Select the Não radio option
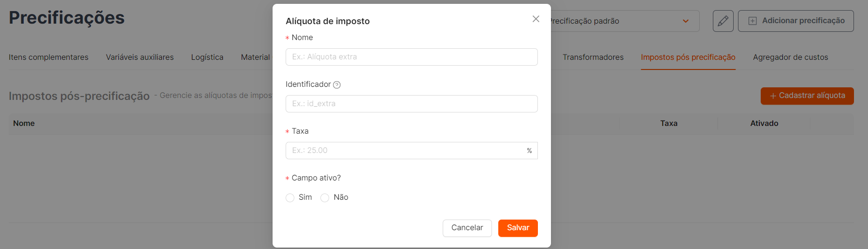 click(x=325, y=198)
